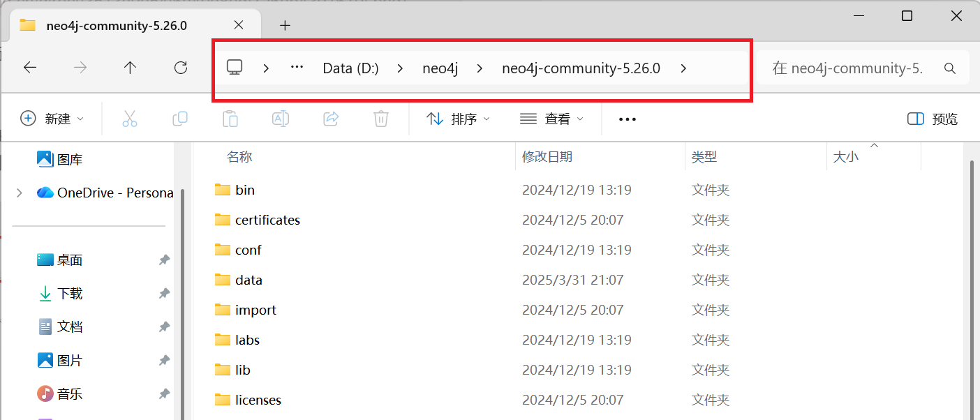Viewport: 980px width, 420px height.
Task: Navigate to Data (D:) in address bar
Action: tap(350, 68)
